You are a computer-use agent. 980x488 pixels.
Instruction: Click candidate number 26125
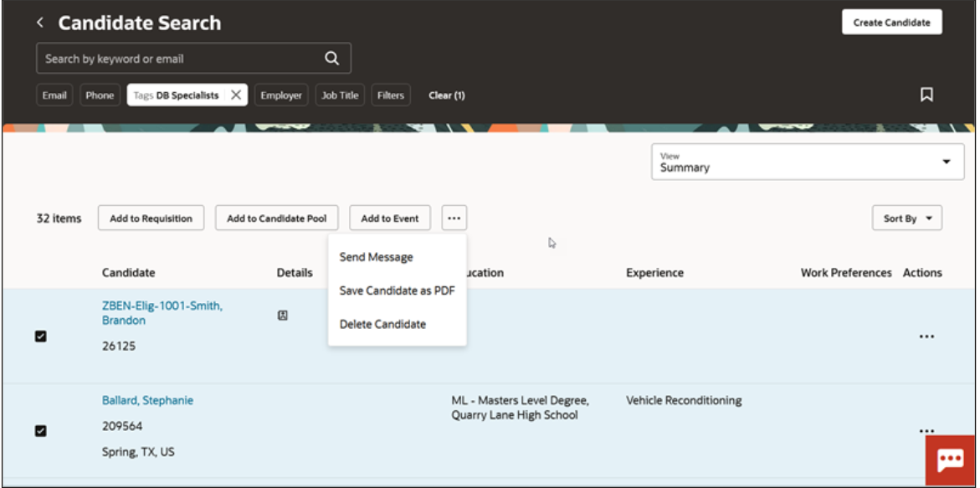pyautogui.click(x=119, y=346)
